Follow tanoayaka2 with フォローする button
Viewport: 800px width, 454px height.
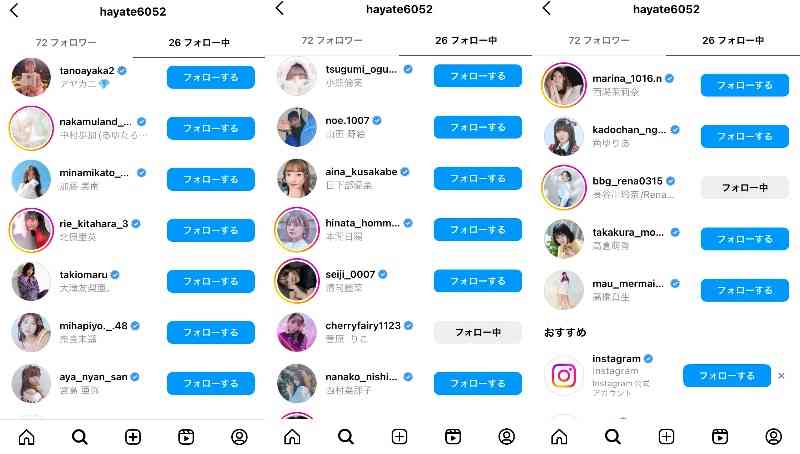211,78
